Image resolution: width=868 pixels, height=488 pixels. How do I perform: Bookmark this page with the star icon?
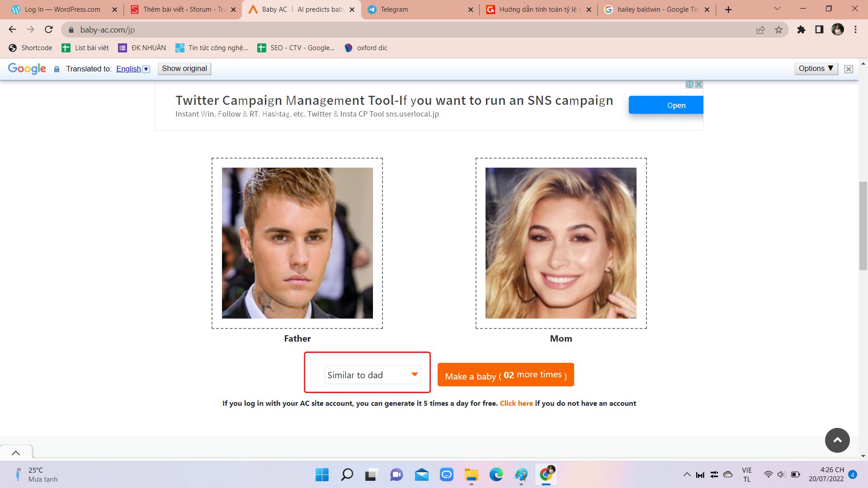pos(778,30)
